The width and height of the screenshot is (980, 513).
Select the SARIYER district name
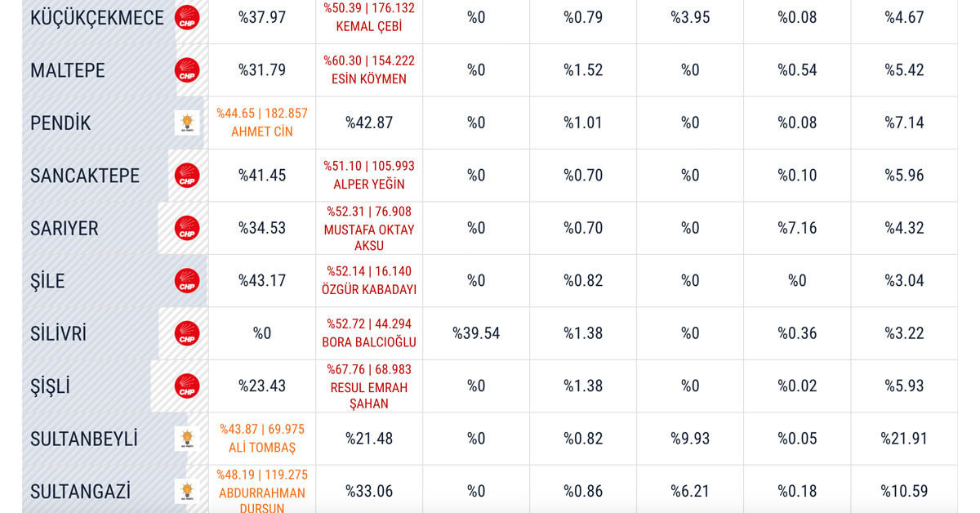pyautogui.click(x=64, y=228)
